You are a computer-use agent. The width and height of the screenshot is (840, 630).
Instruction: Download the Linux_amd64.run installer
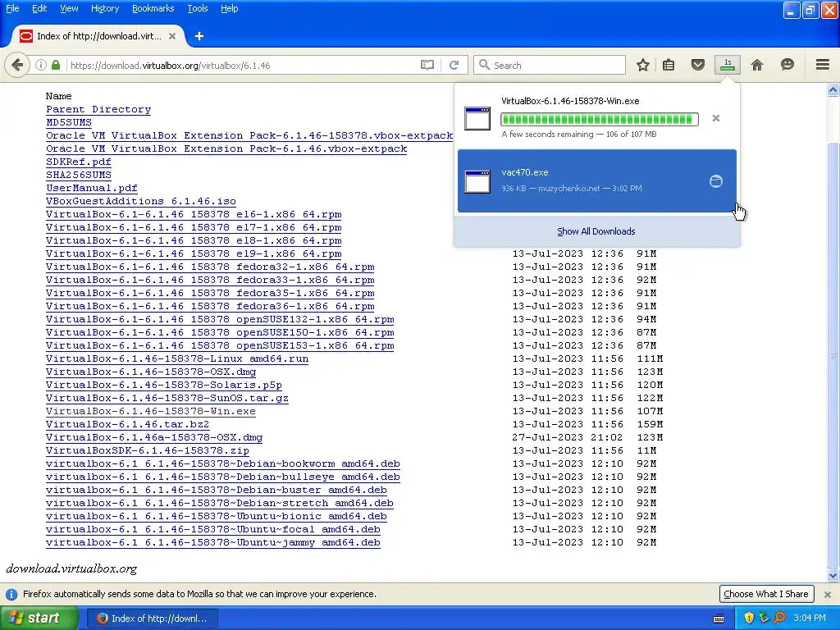point(177,359)
